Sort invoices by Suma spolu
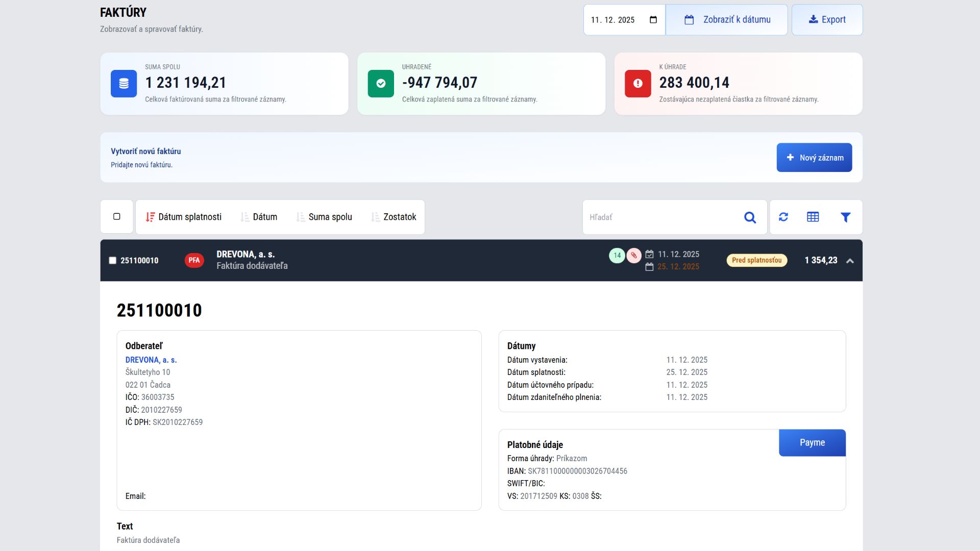Viewport: 980px width, 551px height. (324, 217)
